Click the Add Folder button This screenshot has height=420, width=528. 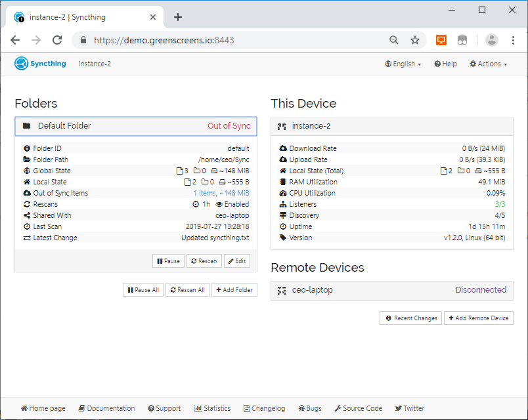(x=234, y=290)
